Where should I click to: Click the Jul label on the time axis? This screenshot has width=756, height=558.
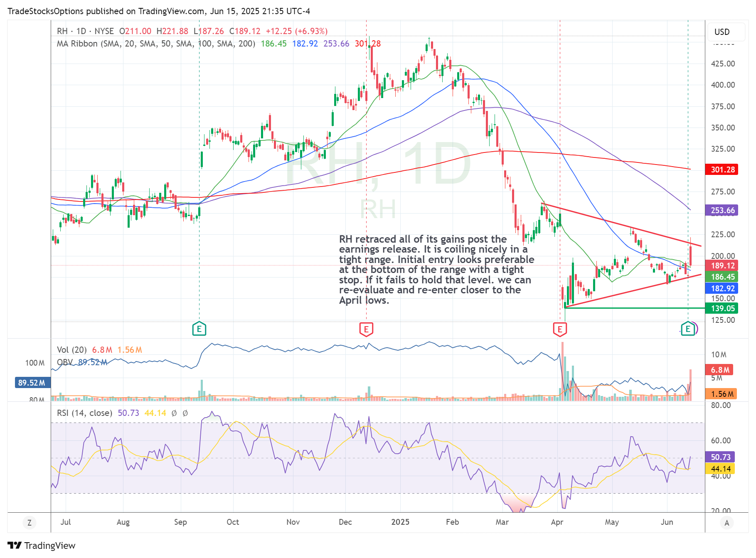tap(66, 522)
